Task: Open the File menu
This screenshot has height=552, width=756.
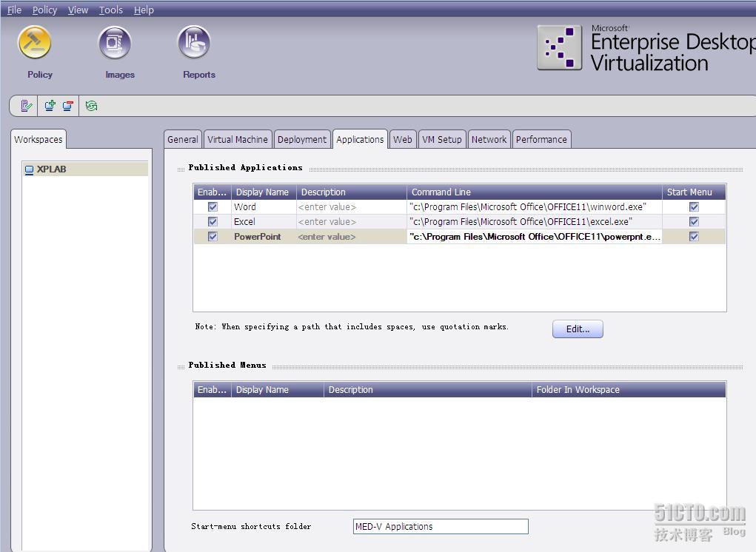Action: pyautogui.click(x=15, y=10)
